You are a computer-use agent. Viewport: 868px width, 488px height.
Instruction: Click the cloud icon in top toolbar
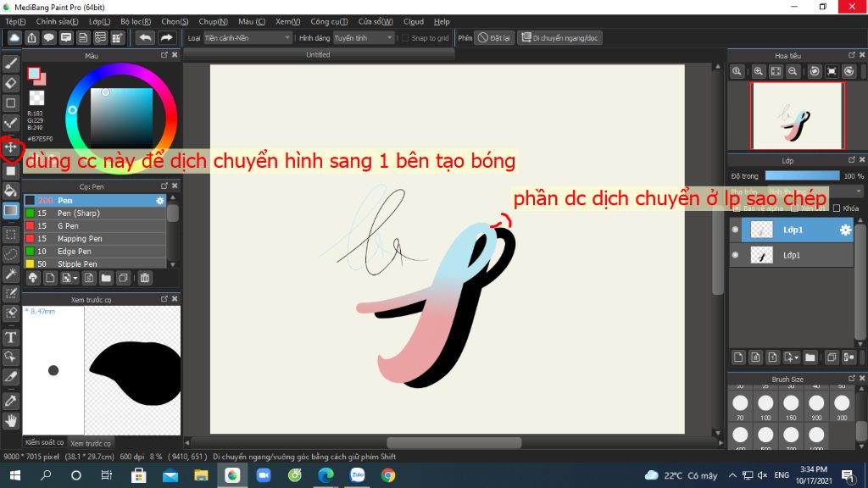[x=14, y=37]
